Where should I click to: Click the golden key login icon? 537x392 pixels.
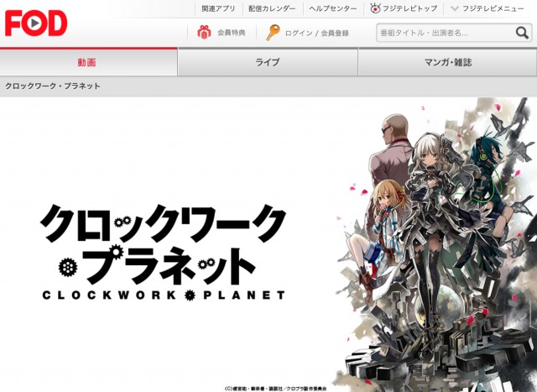pos(273,33)
